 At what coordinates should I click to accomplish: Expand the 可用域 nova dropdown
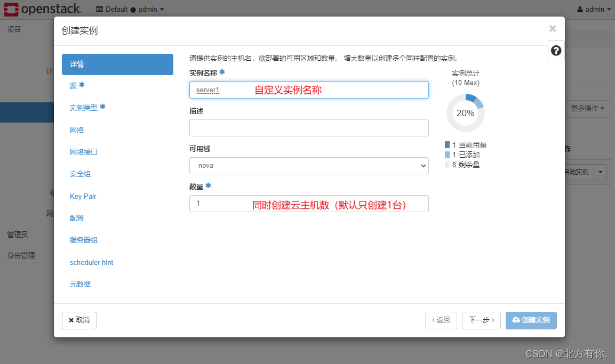coord(309,166)
